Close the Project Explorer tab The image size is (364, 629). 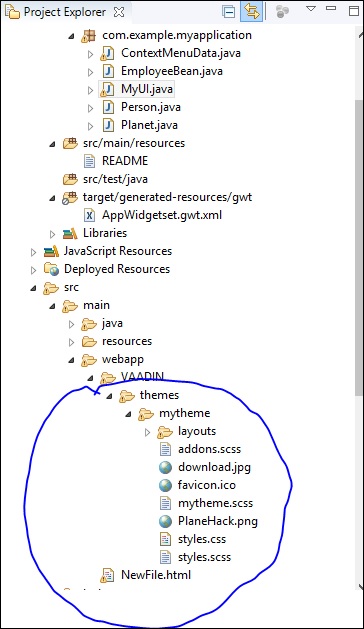(x=119, y=12)
